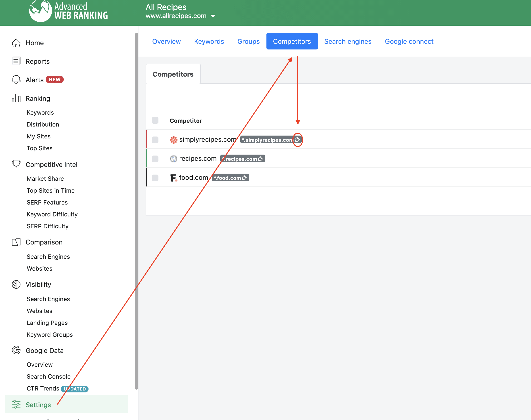Select the Competitors tab in the top bar
Viewport: 531px width, 420px height.
point(292,41)
